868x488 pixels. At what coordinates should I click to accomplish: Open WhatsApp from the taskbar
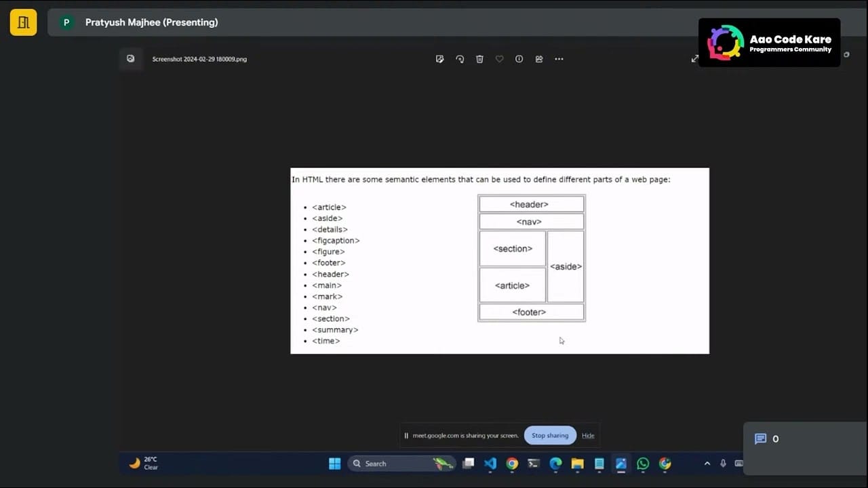pyautogui.click(x=643, y=464)
